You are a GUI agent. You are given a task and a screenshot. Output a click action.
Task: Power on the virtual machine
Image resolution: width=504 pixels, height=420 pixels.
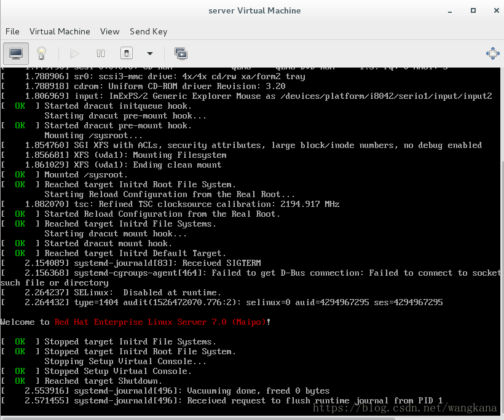(74, 53)
